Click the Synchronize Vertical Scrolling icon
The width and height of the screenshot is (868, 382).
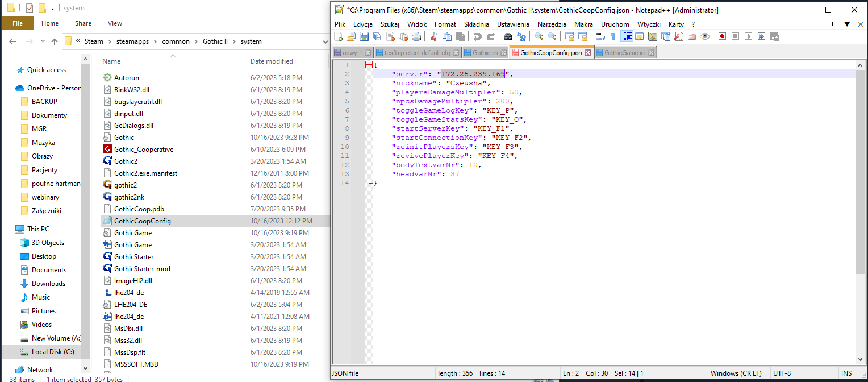point(569,36)
